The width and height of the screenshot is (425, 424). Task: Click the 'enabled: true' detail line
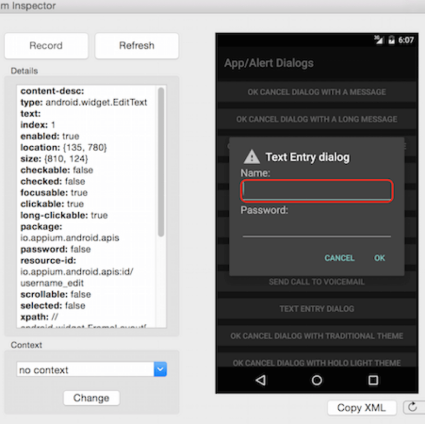pos(50,136)
